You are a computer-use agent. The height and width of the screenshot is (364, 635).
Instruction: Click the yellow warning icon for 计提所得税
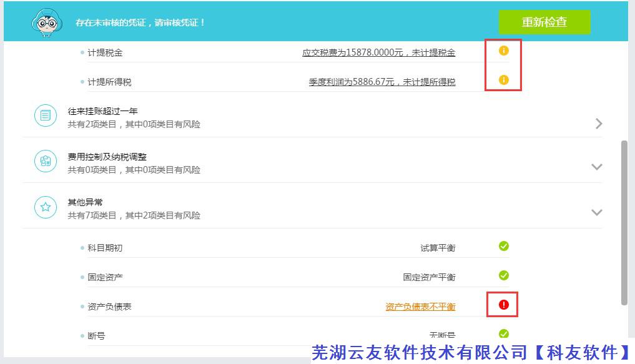coord(503,80)
